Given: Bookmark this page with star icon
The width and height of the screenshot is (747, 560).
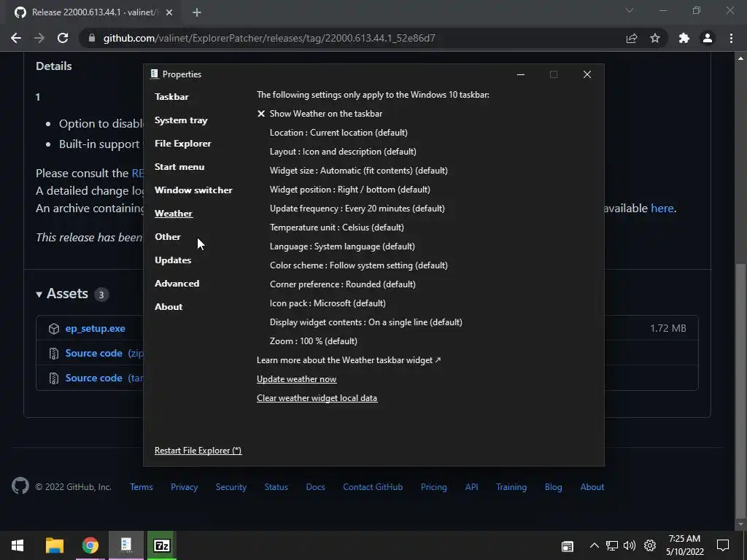Looking at the screenshot, I should point(655,38).
